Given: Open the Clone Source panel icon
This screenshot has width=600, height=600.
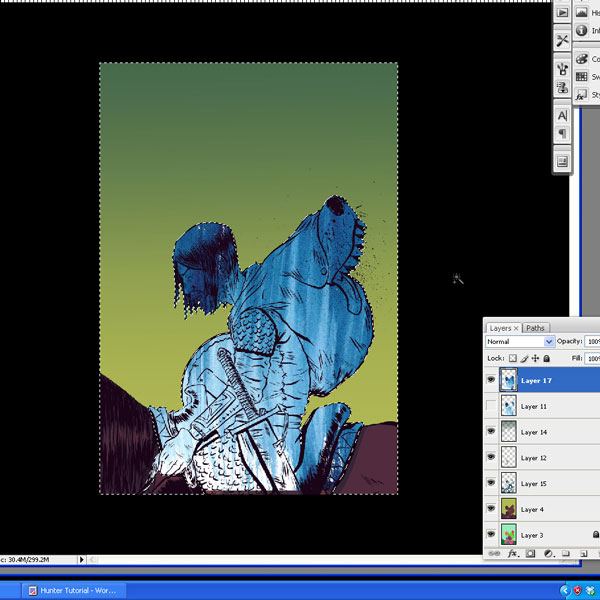Looking at the screenshot, I should coord(562,90).
